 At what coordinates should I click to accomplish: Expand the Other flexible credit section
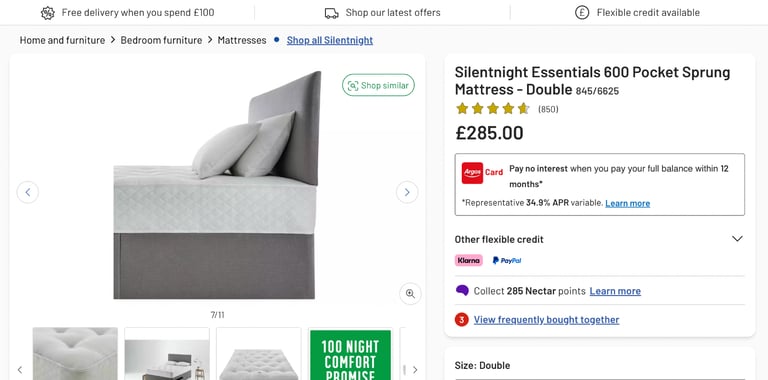600,239
